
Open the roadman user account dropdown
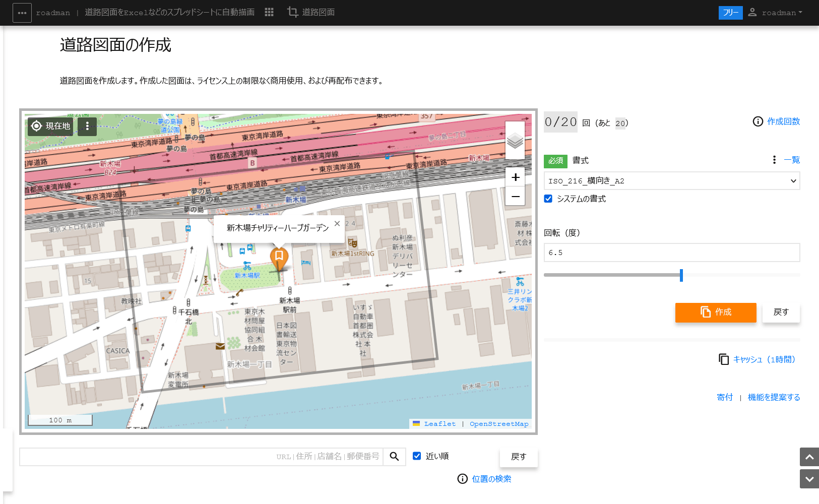click(775, 13)
